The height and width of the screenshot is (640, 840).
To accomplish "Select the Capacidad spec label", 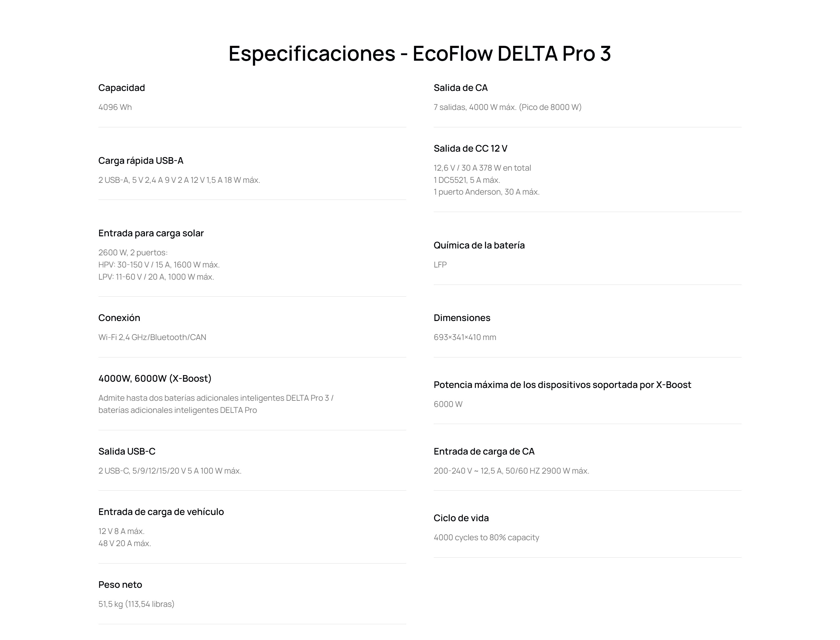I will point(121,88).
